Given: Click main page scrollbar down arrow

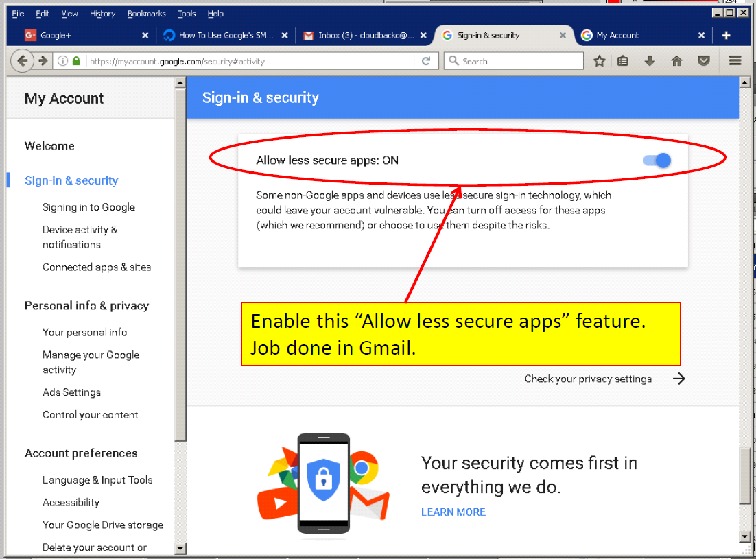Looking at the screenshot, I should tap(745, 536).
